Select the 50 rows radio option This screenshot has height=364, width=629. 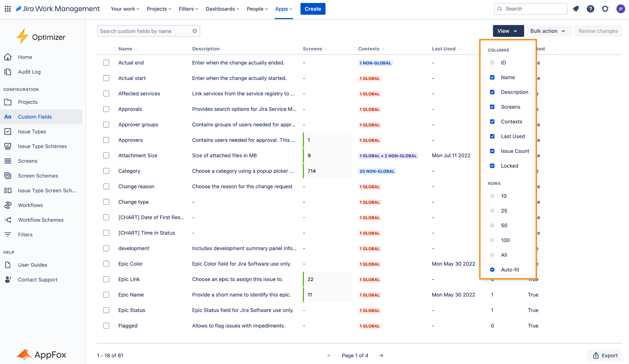(492, 225)
